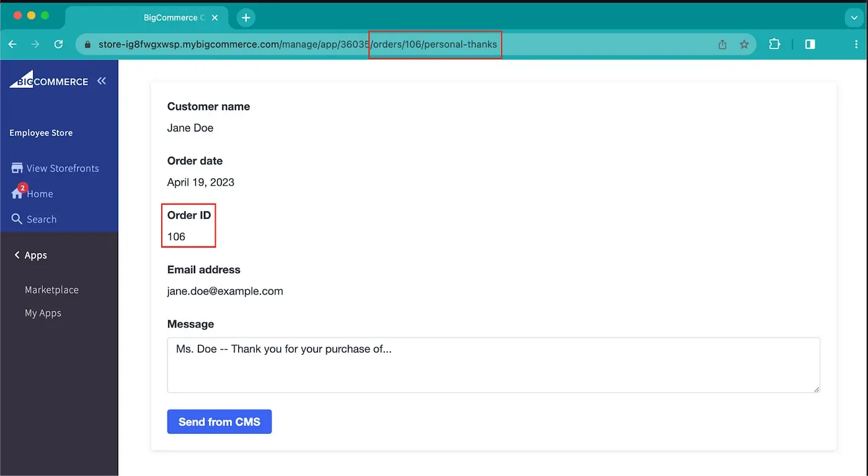Close the window with the red button
Viewport: 868px width, 476px height.
click(x=17, y=16)
